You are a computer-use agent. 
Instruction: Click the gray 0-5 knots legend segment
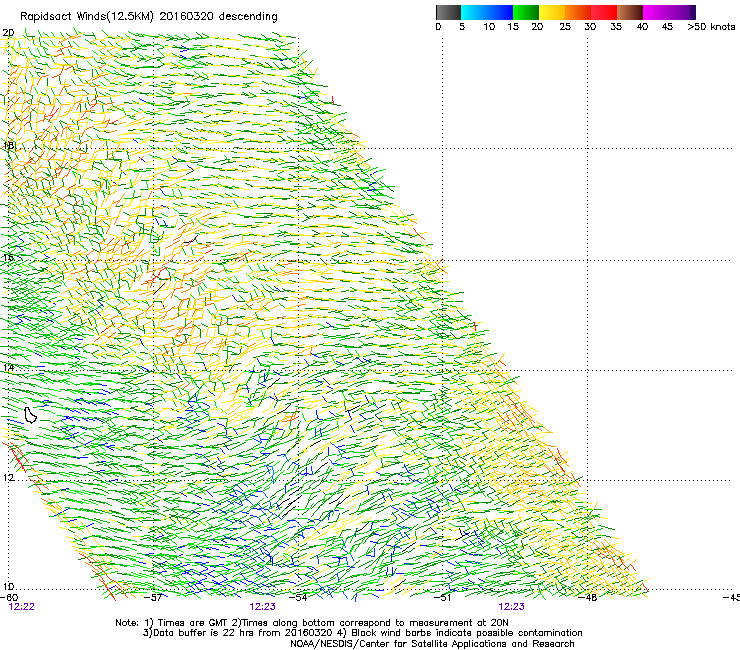click(x=448, y=12)
